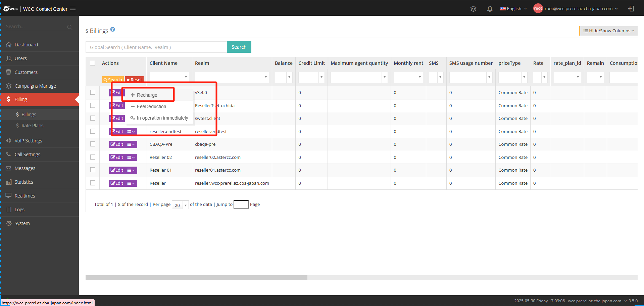Click the Jump to page input

241,204
